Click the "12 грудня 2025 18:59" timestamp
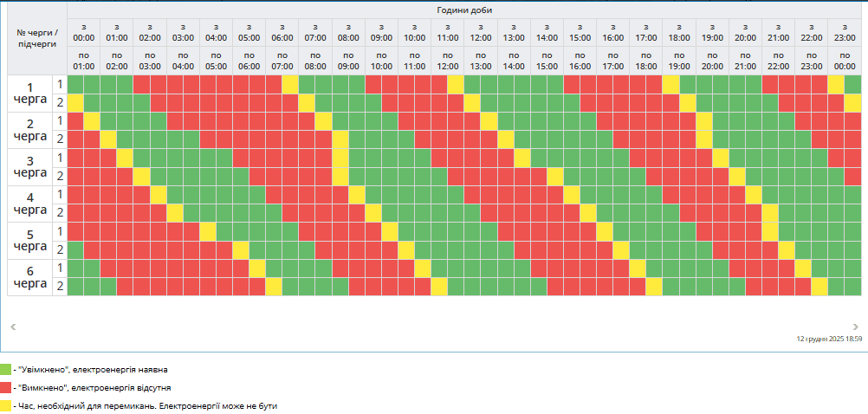The height and width of the screenshot is (414, 868). click(829, 340)
